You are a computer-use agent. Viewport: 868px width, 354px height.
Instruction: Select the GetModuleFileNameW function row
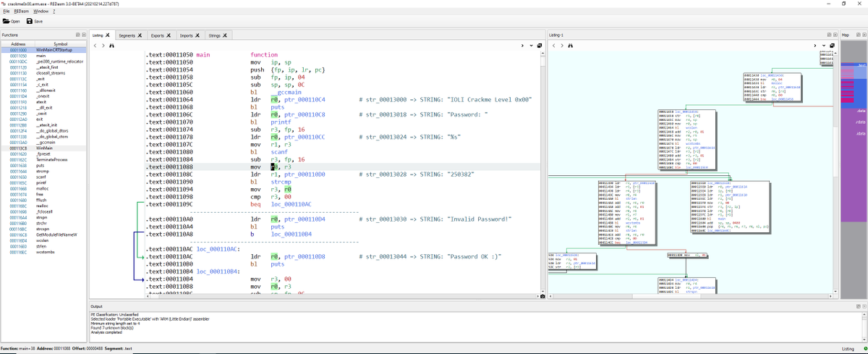(43, 235)
